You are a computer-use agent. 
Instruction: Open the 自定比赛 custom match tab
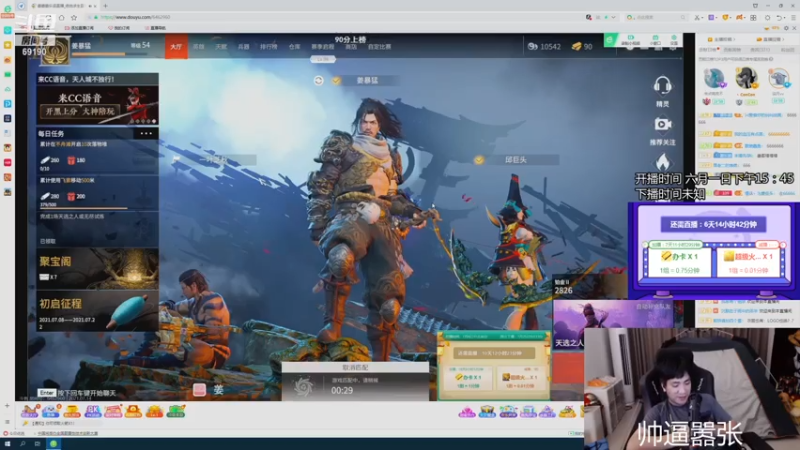tap(380, 47)
